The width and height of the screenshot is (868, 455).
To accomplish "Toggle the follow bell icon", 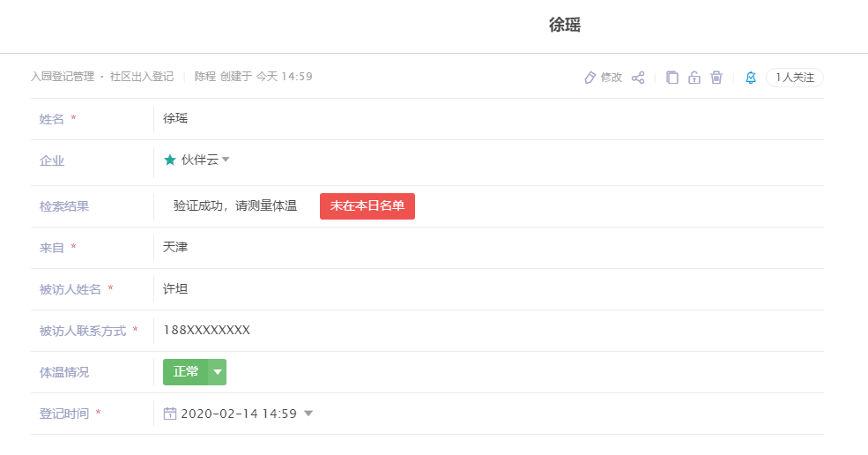I will tap(751, 78).
